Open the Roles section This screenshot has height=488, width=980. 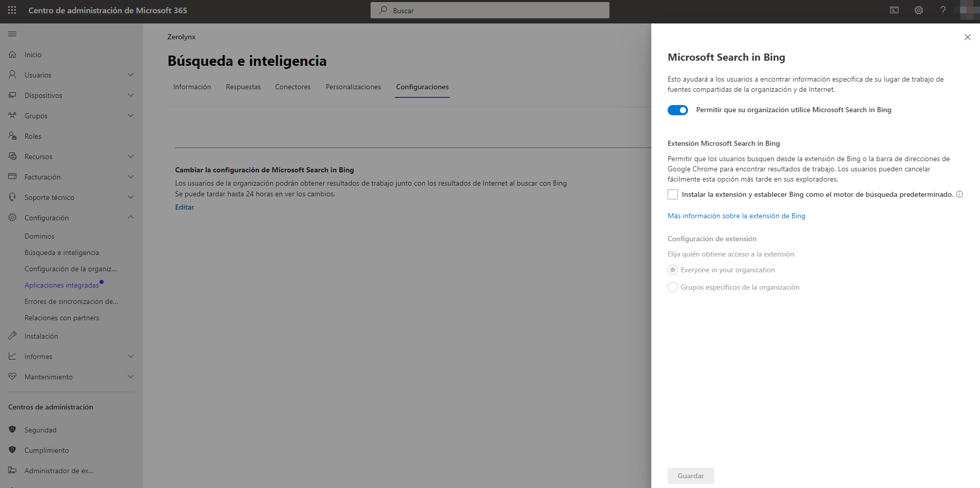coord(33,136)
